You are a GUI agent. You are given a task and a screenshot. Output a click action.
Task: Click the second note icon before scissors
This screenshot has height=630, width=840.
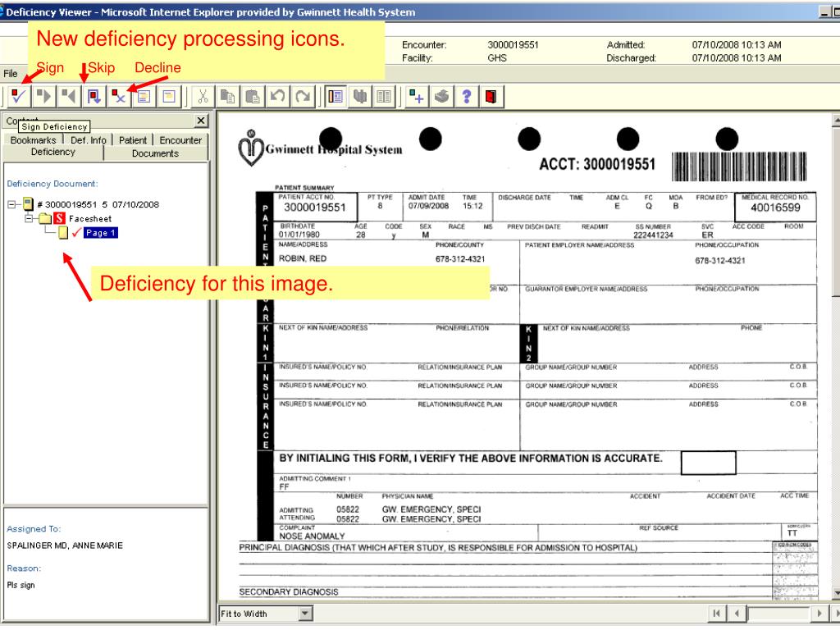[169, 97]
